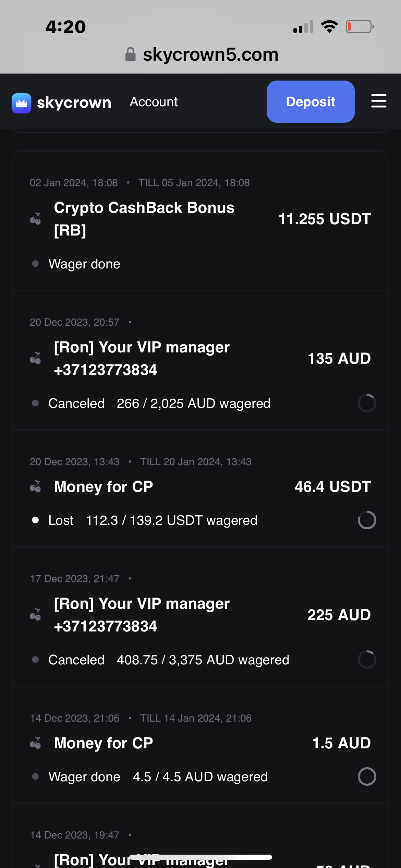This screenshot has height=868, width=401.
Task: Click cherry icon beside 46.4 USDT bonus
Action: pos(35,486)
